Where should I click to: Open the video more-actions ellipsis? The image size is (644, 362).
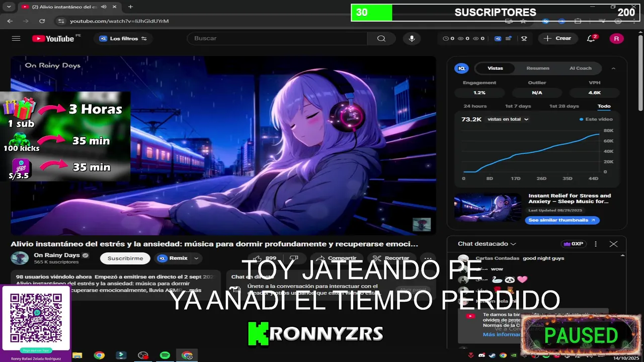[428, 258]
